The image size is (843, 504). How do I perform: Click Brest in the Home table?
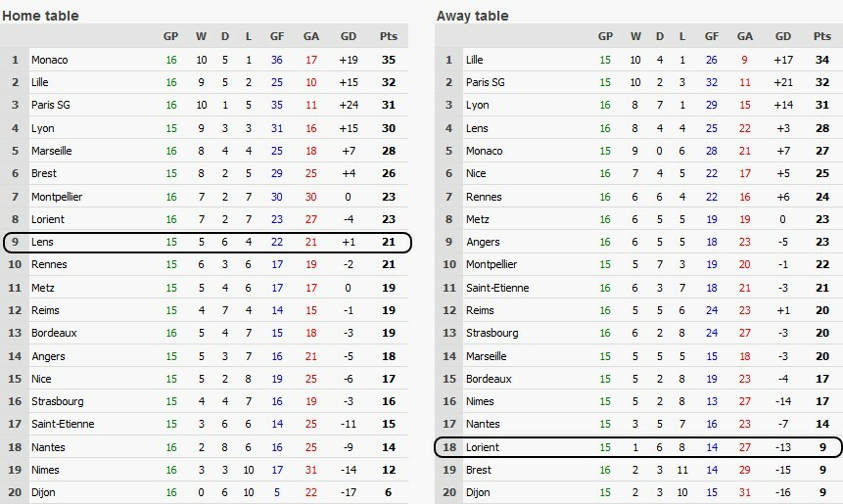pyautogui.click(x=45, y=173)
